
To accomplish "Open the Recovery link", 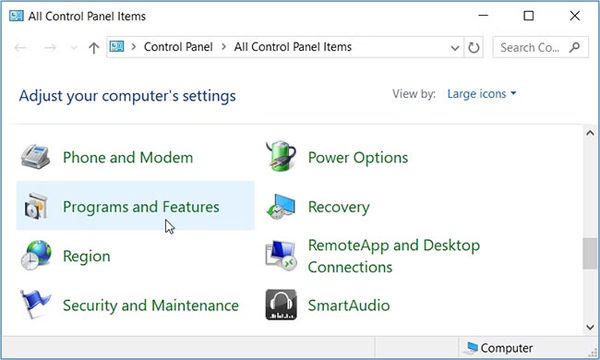I will pos(339,207).
